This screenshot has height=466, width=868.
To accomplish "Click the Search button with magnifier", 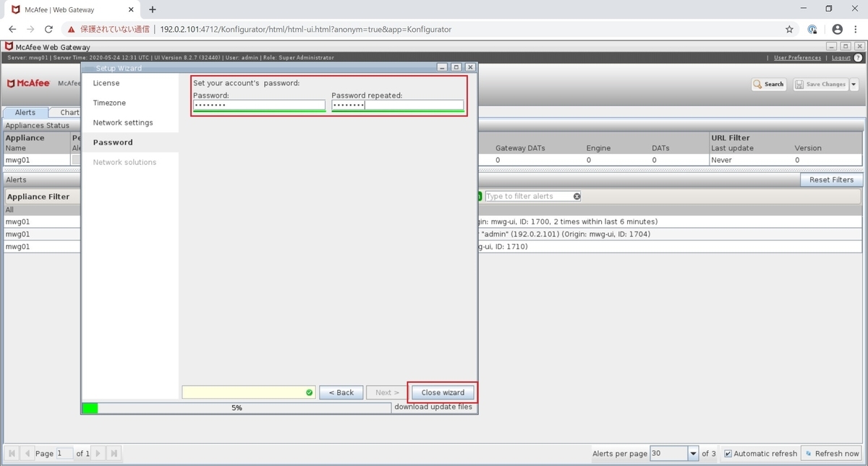I will [x=769, y=84].
